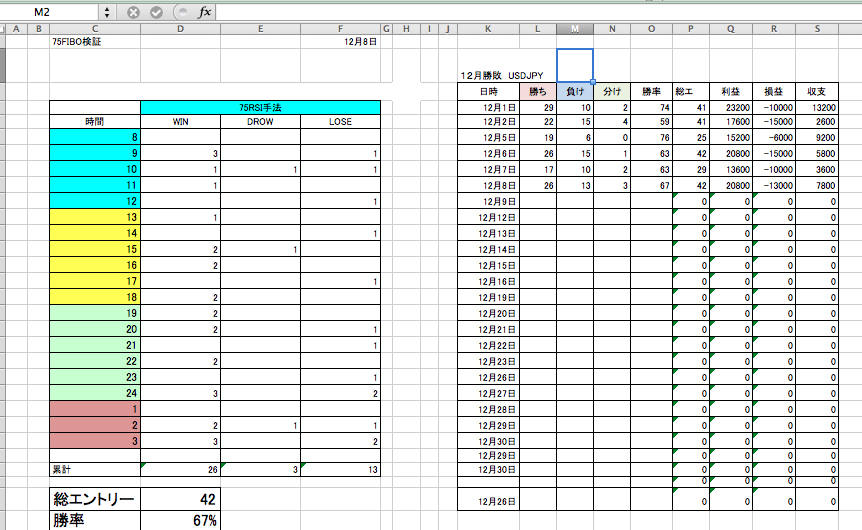
Task: Click the cancel entry X icon
Action: pyautogui.click(x=133, y=12)
